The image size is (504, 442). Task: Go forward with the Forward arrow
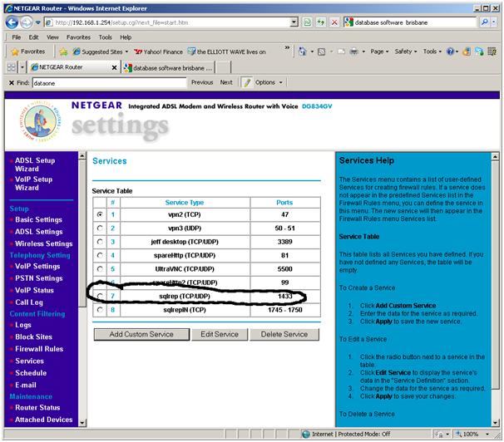pyautogui.click(x=27, y=22)
